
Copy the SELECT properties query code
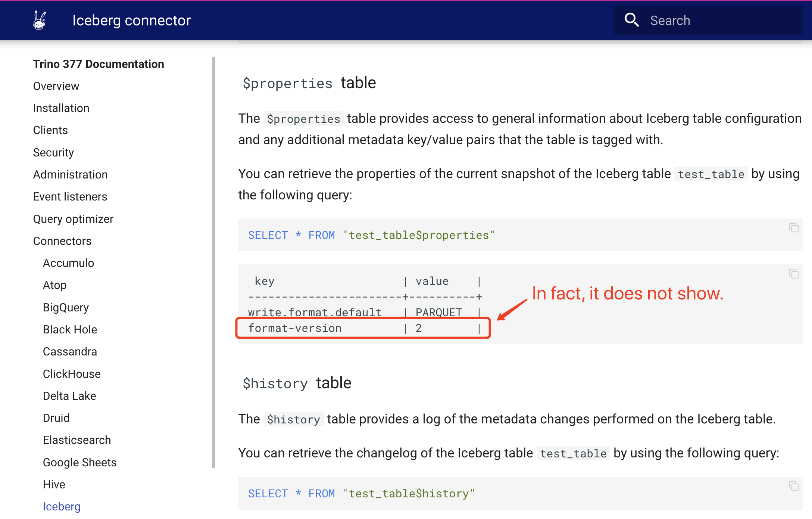(793, 228)
